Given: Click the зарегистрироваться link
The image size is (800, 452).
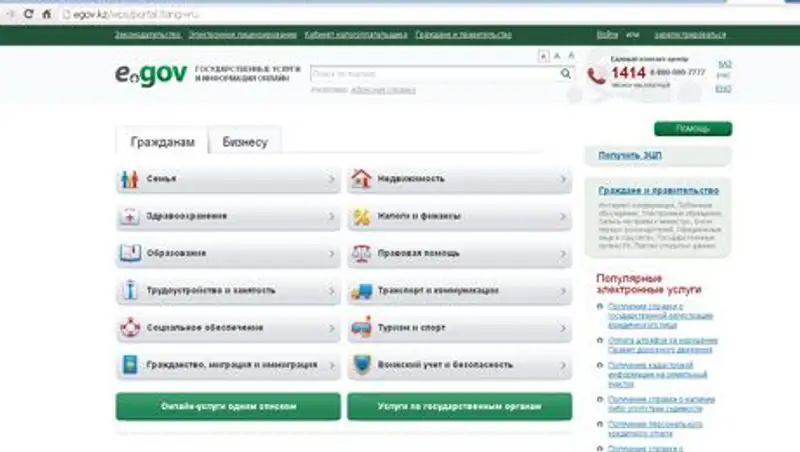Looking at the screenshot, I should (x=690, y=35).
